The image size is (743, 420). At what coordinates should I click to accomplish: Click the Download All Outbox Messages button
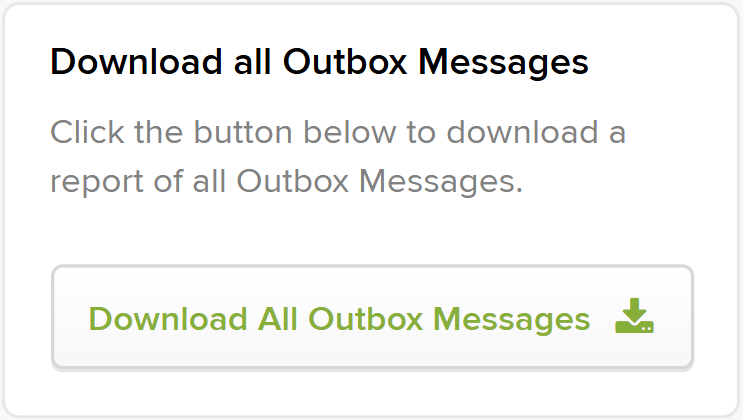372,317
